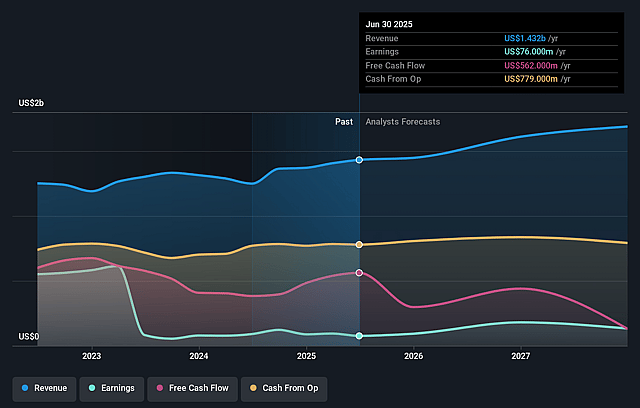The height and width of the screenshot is (408, 640).
Task: Click the US$2b y-axis label
Action: [x=31, y=103]
